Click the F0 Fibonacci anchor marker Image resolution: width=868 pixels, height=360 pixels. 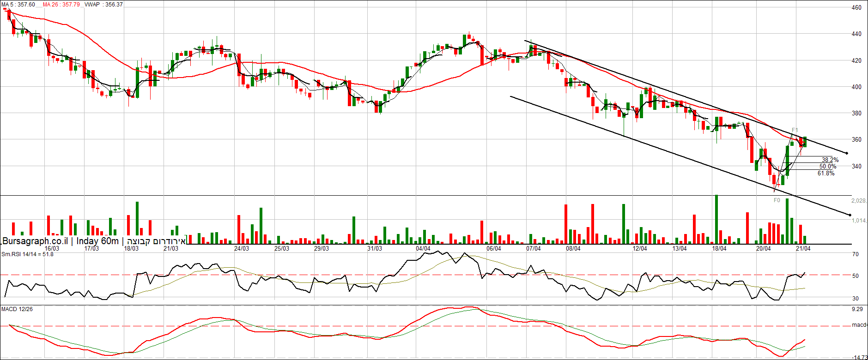777,200
